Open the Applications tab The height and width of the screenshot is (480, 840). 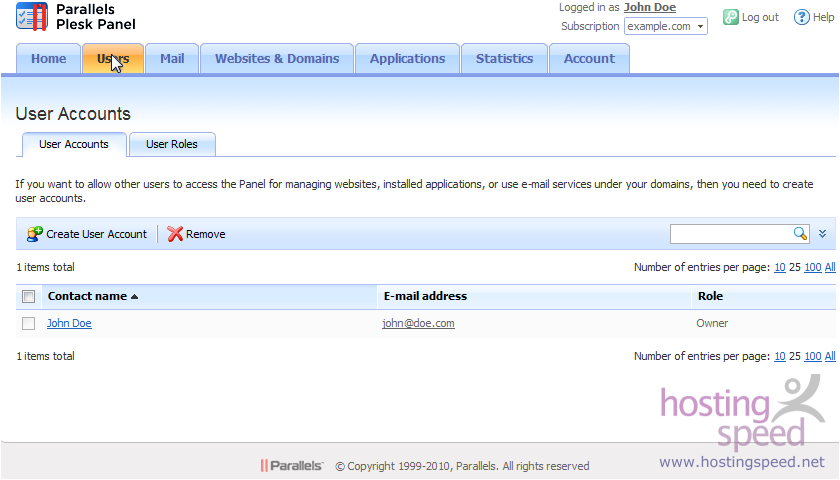click(407, 58)
